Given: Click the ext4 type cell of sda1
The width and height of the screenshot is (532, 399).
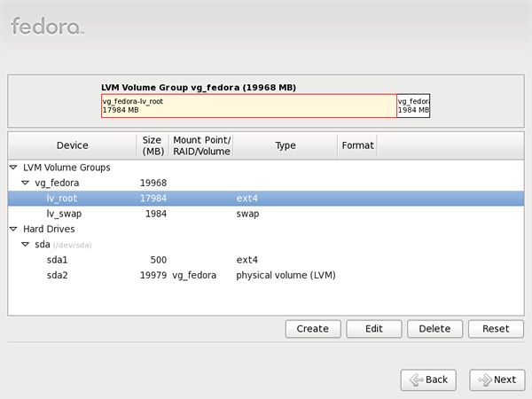Looking at the screenshot, I should click(247, 260).
